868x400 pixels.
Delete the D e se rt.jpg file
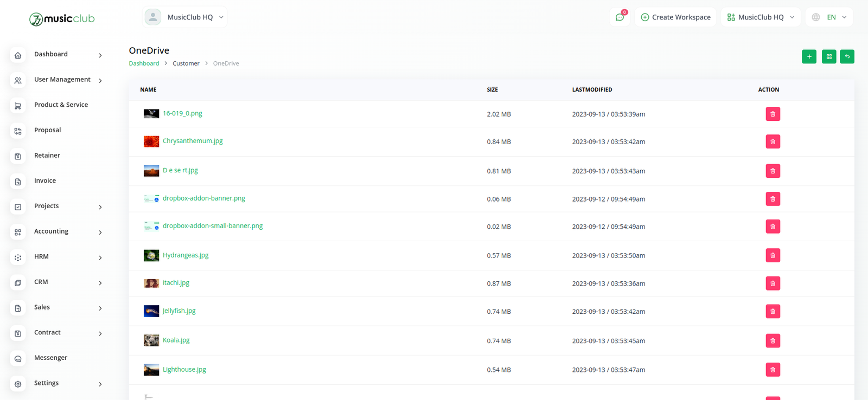[773, 171]
